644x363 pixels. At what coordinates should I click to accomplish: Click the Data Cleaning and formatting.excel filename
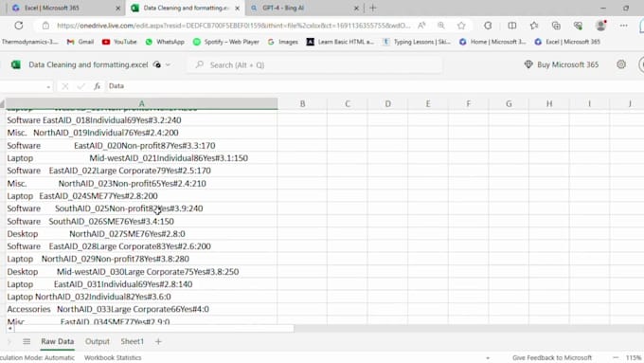pos(88,64)
